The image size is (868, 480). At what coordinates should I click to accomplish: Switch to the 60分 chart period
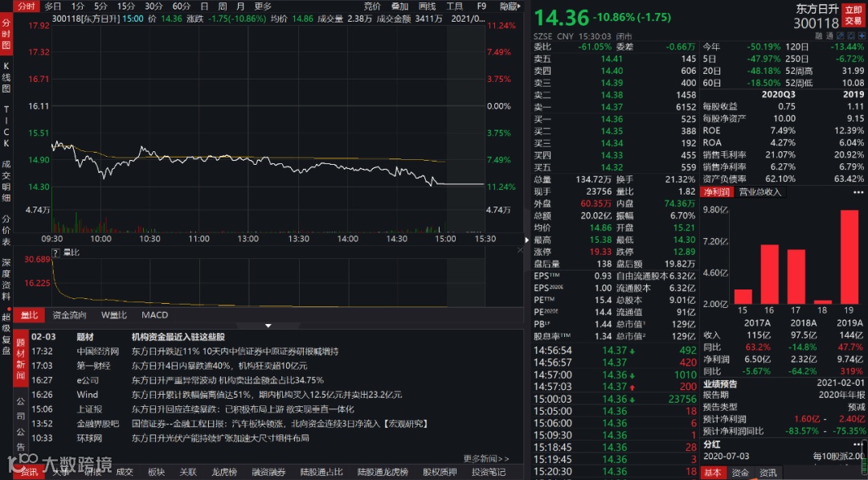tap(182, 6)
